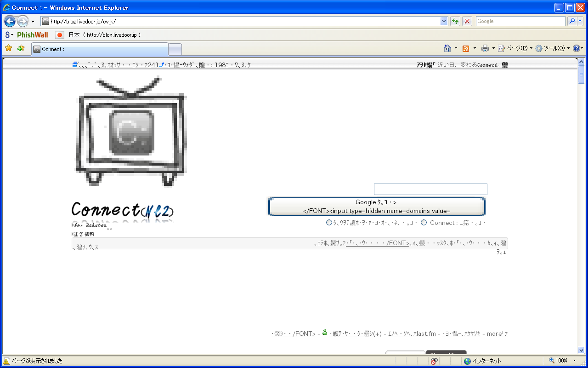
Task: Stop loading with the red X button
Action: pyautogui.click(x=467, y=21)
